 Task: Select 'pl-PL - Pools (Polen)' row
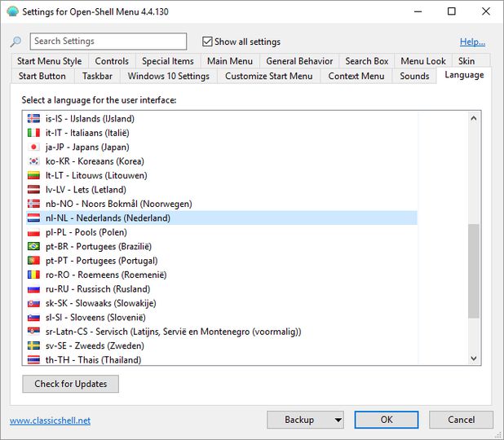point(222,232)
